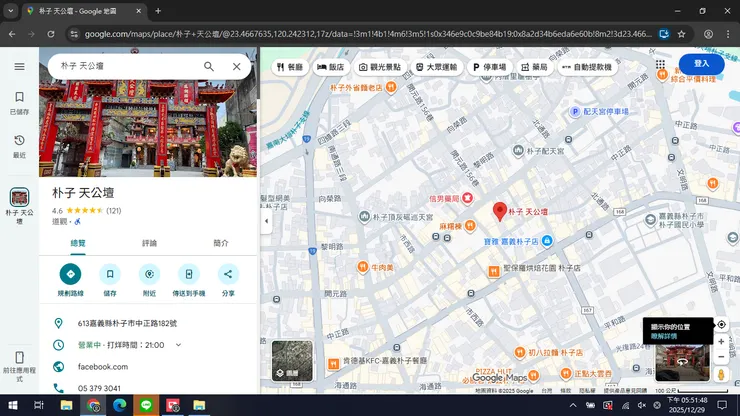Image resolution: width=740 pixels, height=416 pixels.
Task: Click the red 朴子 天公壇 map pin
Action: point(500,211)
